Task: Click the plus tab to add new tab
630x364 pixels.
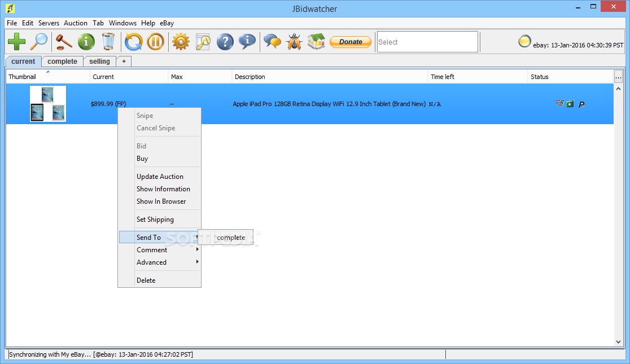Action: 124,62
